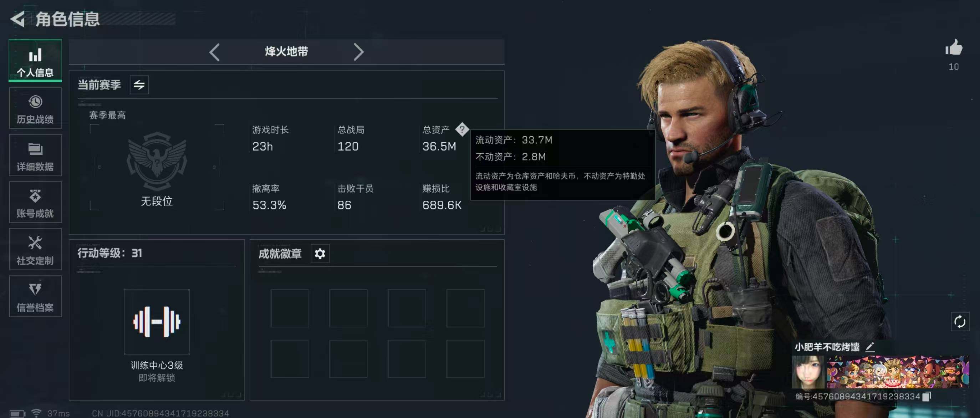Open the 详细数据 section

[x=35, y=155]
